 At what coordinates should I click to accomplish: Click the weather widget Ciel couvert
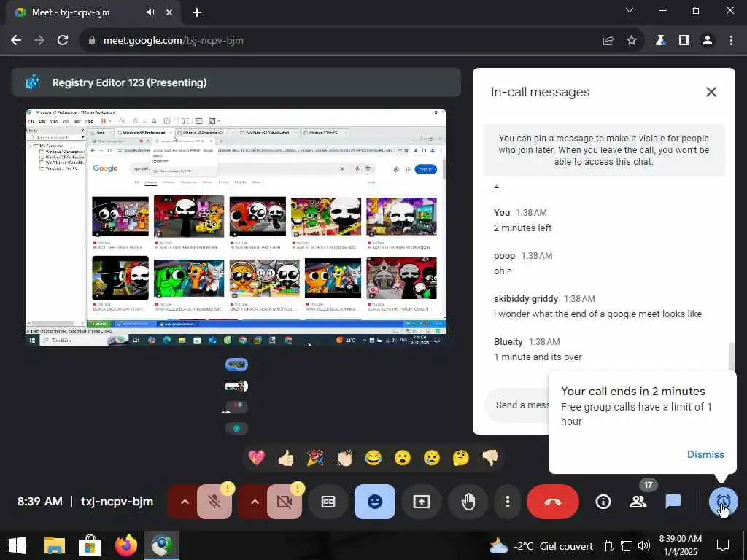(x=541, y=546)
